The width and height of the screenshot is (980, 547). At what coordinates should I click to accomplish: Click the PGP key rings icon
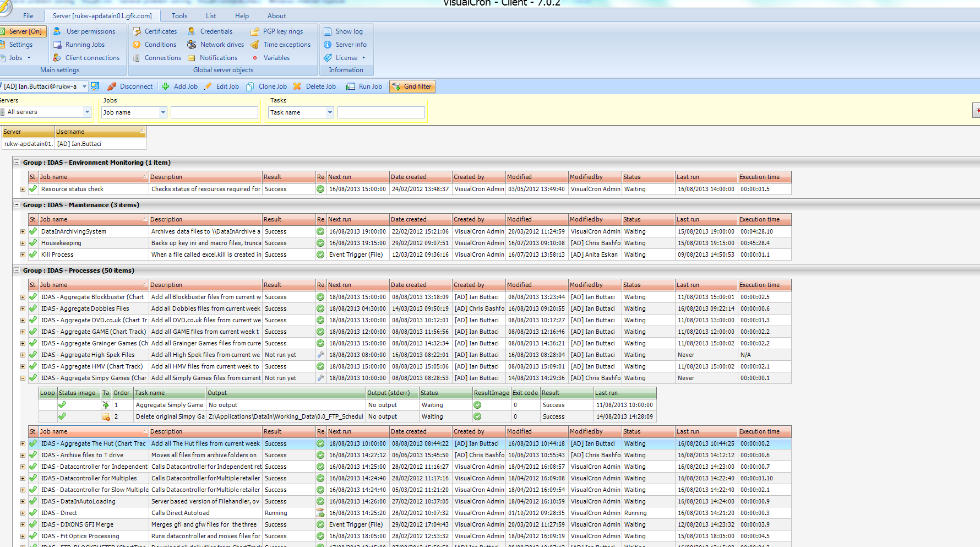pos(255,31)
